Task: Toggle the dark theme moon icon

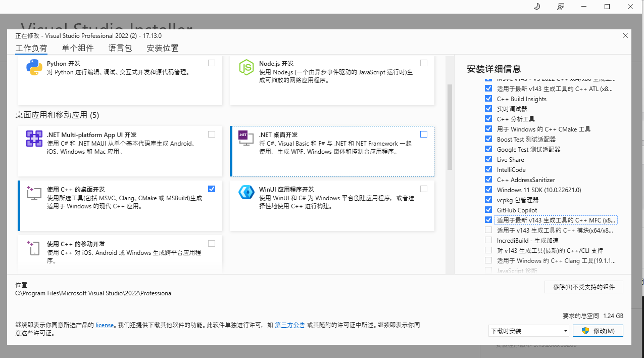Action: [x=536, y=7]
